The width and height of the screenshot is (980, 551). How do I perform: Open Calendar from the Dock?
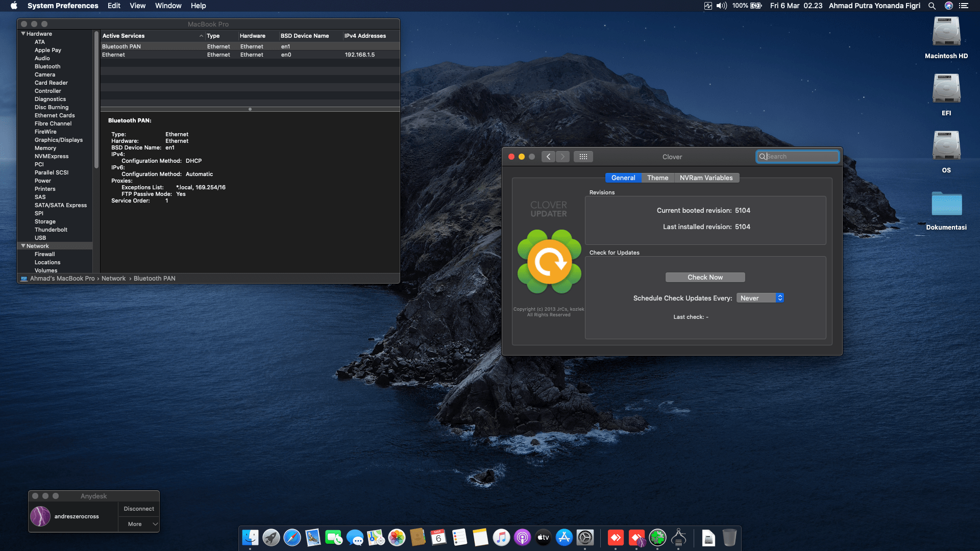(438, 537)
